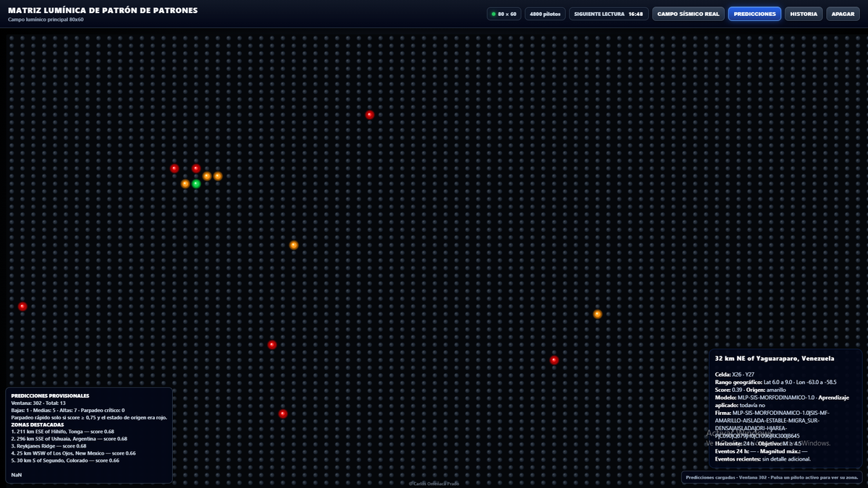
Task: Click the 'Celda: X26 · Y27' line
Action: click(734, 374)
